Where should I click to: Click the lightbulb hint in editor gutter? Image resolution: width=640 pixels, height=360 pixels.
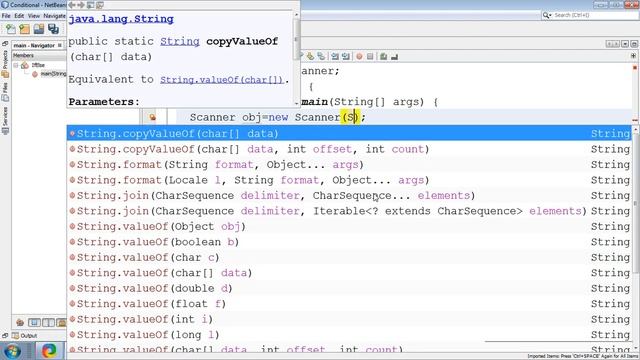point(152,118)
